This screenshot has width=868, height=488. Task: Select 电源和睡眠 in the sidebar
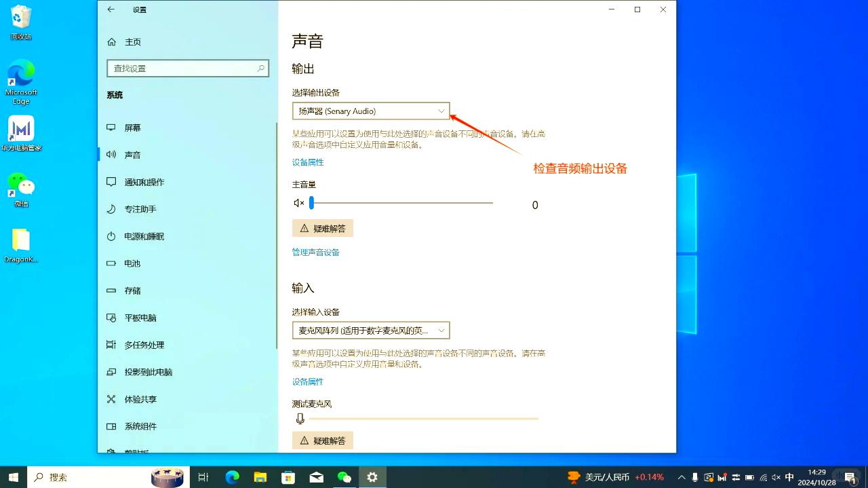click(144, 236)
